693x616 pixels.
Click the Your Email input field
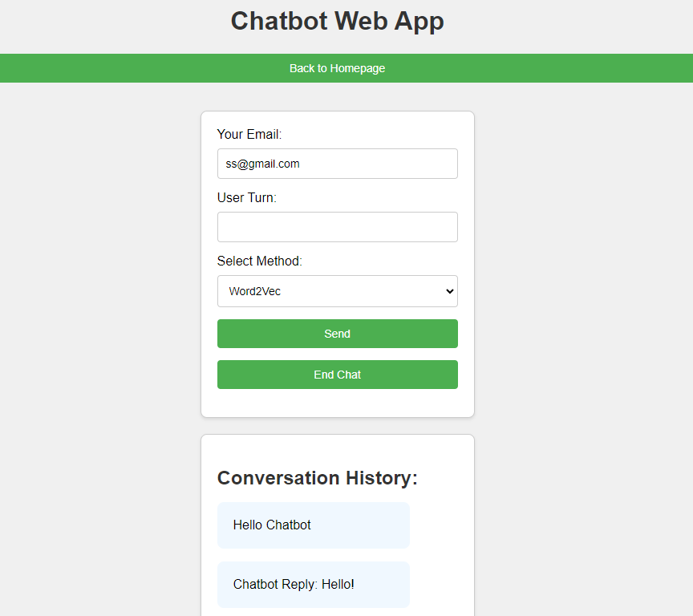coord(337,164)
